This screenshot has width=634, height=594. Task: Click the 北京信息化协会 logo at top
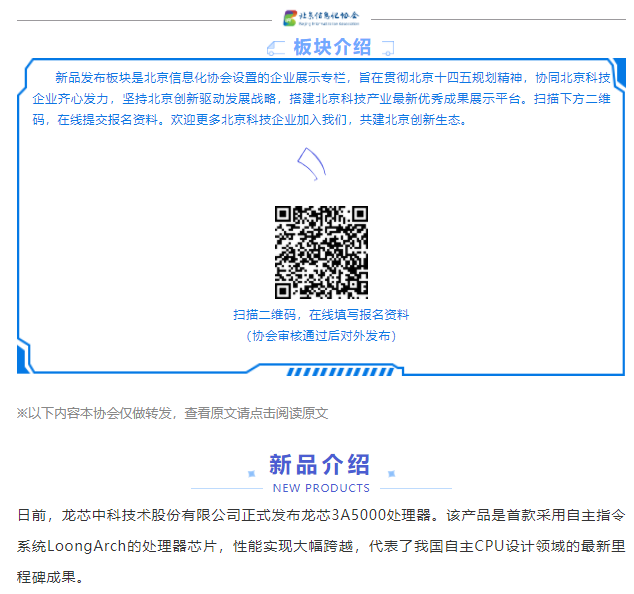click(321, 18)
